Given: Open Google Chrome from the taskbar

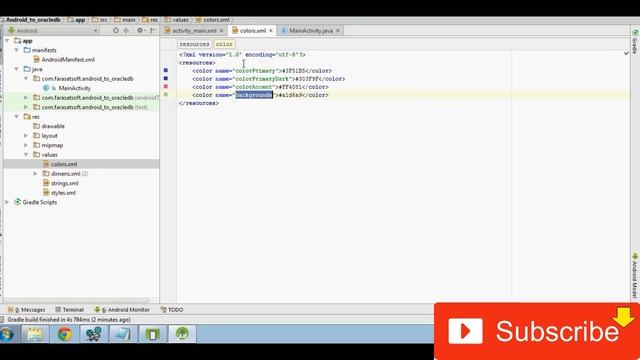Looking at the screenshot, I should coord(64,334).
